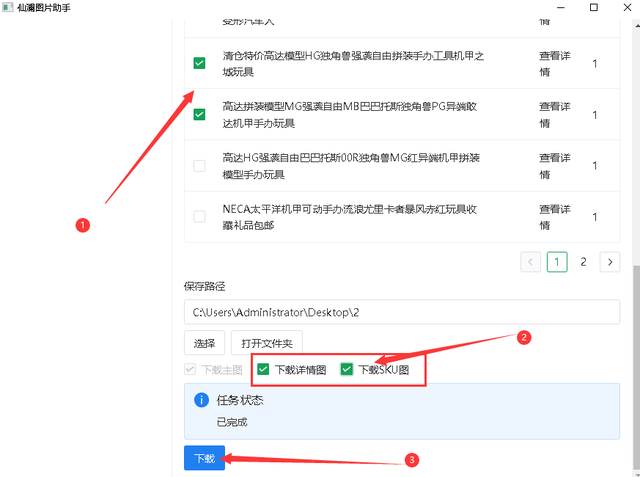This screenshot has height=477, width=640.
Task: Check the 高达HG强袭自由巴巴托斯00R item checkbox
Action: (199, 165)
